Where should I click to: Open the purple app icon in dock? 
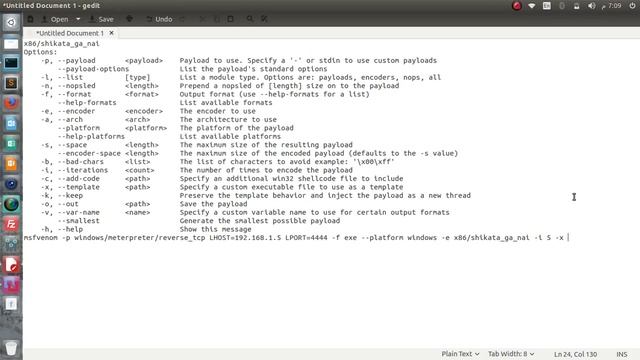[x=11, y=284]
